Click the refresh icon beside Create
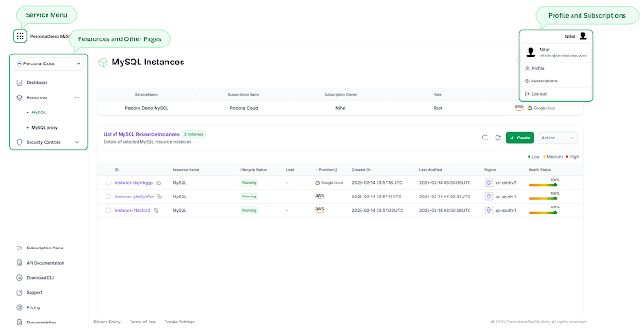The width and height of the screenshot is (644, 336). point(498,138)
